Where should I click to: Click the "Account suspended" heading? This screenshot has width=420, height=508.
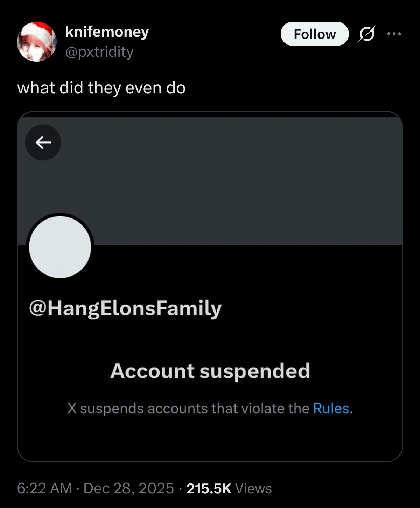pyautogui.click(x=210, y=371)
